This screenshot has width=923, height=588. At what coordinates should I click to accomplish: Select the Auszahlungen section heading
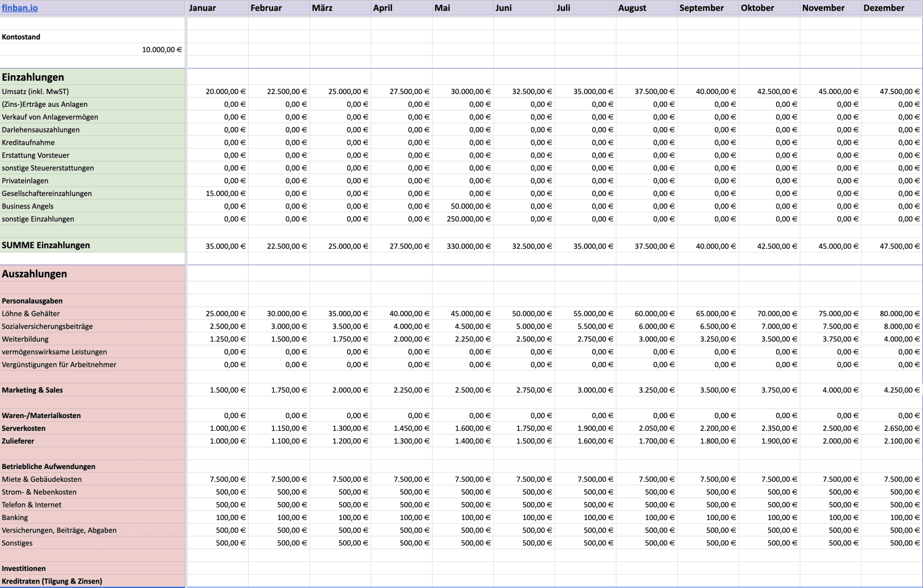coord(34,274)
